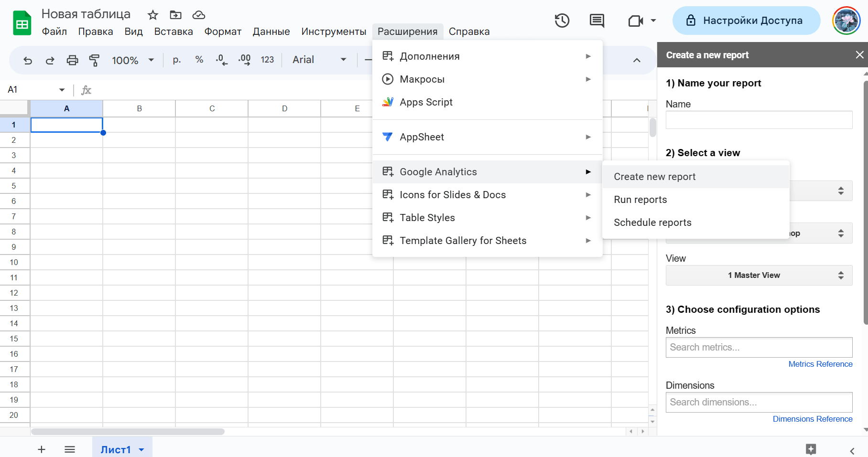This screenshot has height=457, width=868.
Task: Open the Файл menu
Action: 54,32
